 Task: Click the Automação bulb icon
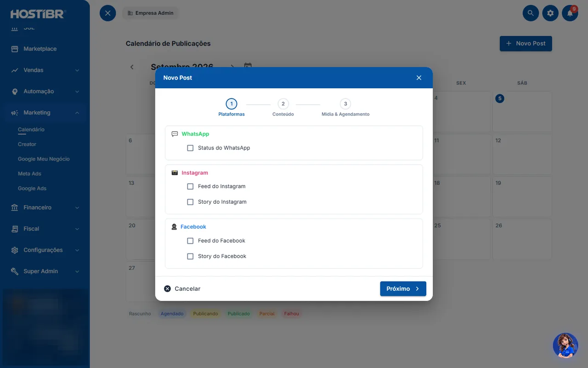click(x=15, y=91)
